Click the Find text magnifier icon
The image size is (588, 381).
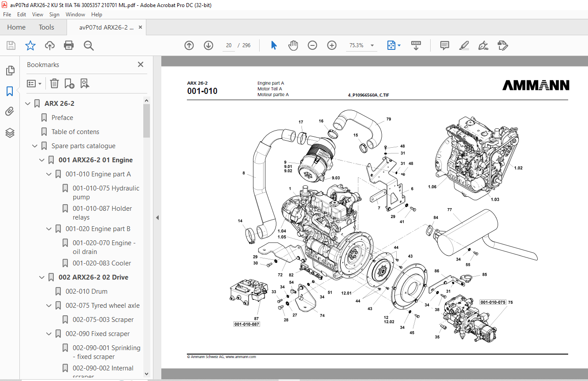pyautogui.click(x=89, y=45)
